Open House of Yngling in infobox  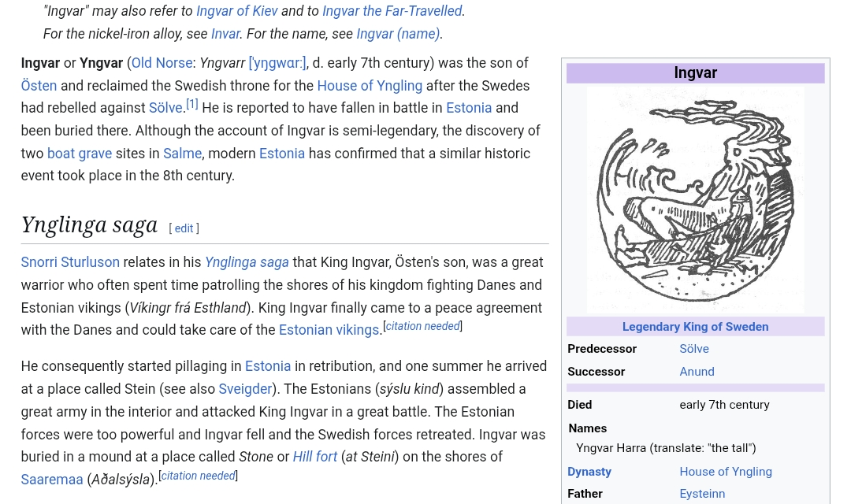point(725,472)
